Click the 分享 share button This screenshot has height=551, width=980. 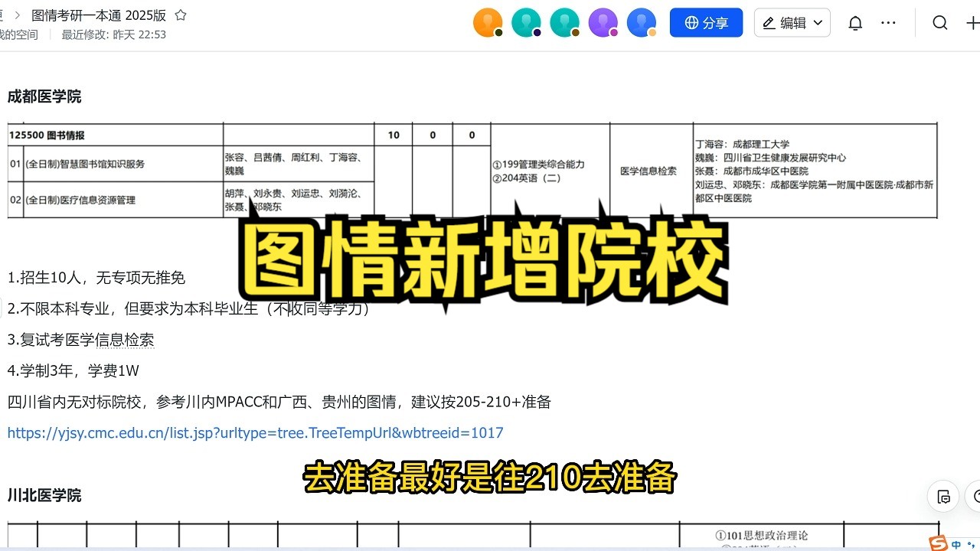coord(706,23)
